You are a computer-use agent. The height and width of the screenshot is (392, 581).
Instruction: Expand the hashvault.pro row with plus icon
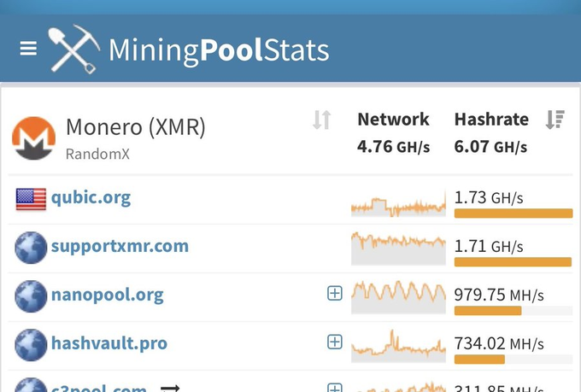coord(335,342)
